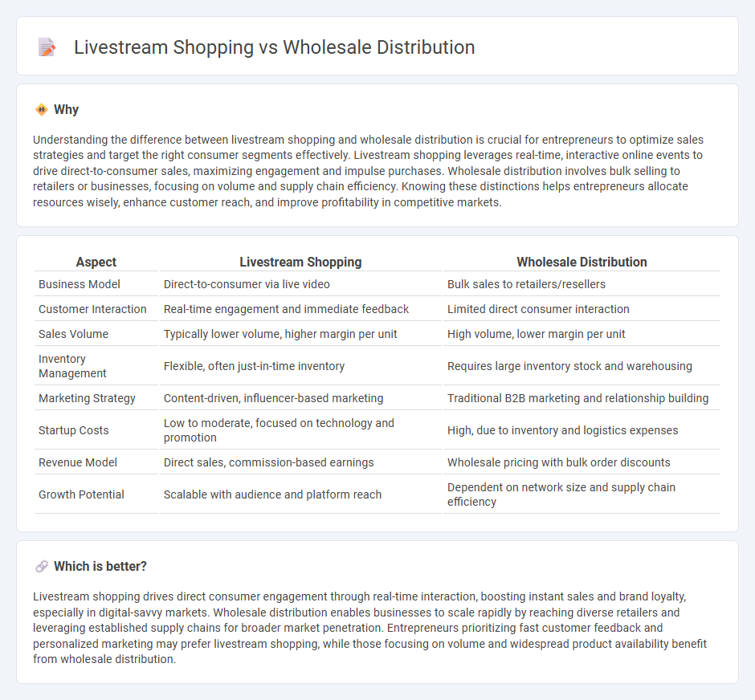Click 'Dependent on network size and supply chain' cell

[x=561, y=494]
